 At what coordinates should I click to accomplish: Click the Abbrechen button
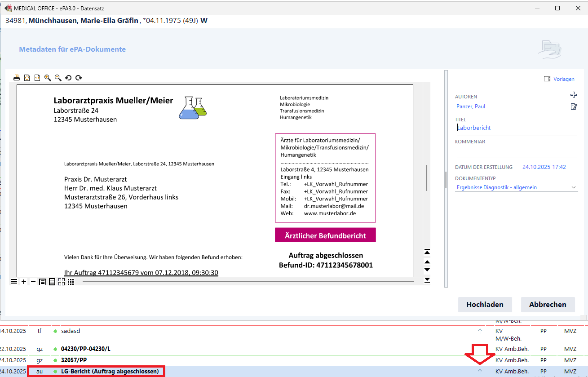pyautogui.click(x=548, y=304)
